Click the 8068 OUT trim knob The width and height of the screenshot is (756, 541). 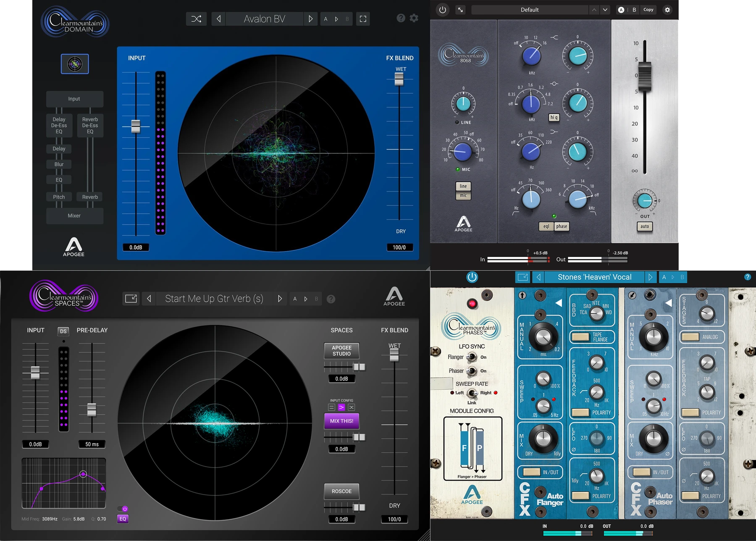645,201
